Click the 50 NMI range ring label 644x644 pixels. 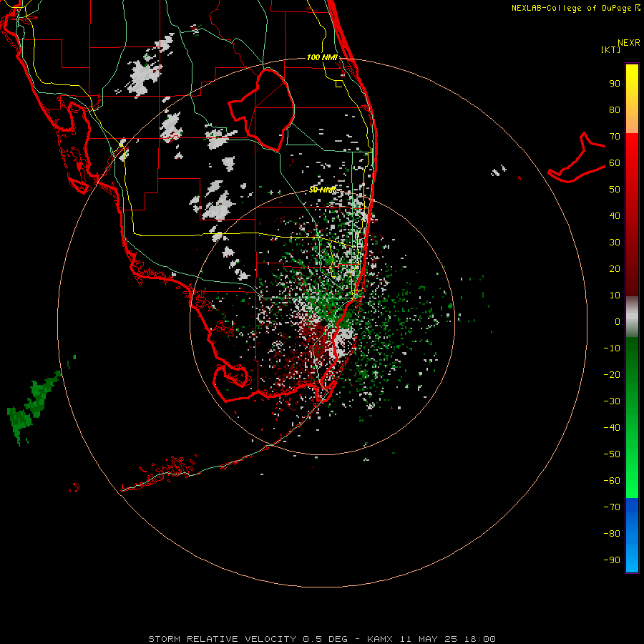322,190
